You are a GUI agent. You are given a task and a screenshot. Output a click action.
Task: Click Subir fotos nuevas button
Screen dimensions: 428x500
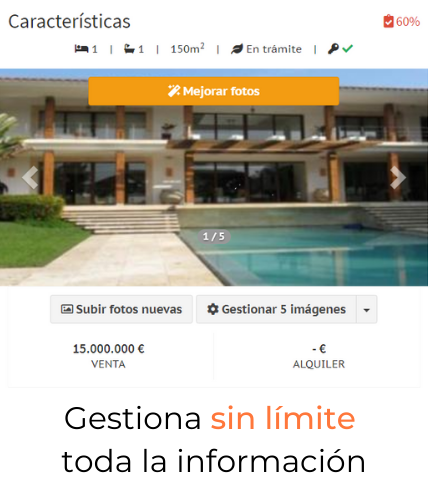(x=121, y=309)
